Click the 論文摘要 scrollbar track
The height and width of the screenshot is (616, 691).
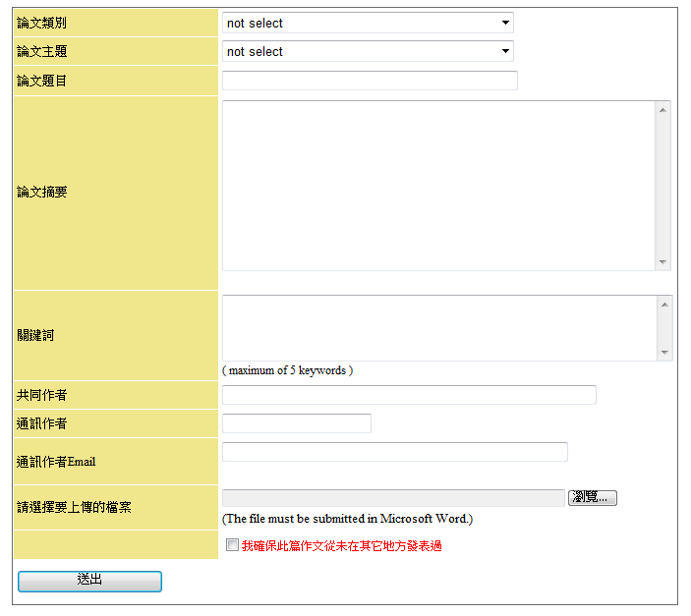663,185
